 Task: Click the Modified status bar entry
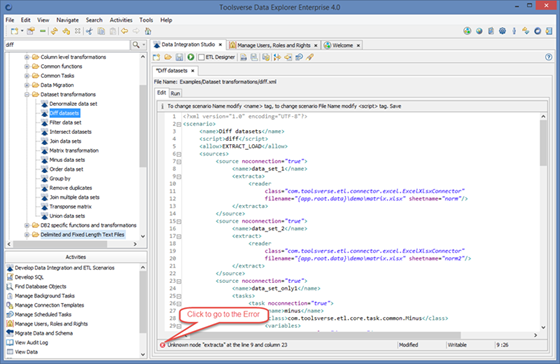pos(408,345)
